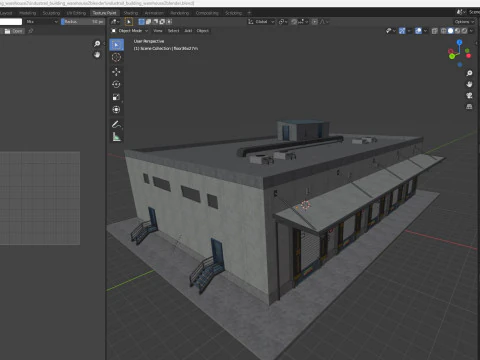This screenshot has width=480, height=360.
Task: Toggle snapping magnet
Action: pos(294,22)
